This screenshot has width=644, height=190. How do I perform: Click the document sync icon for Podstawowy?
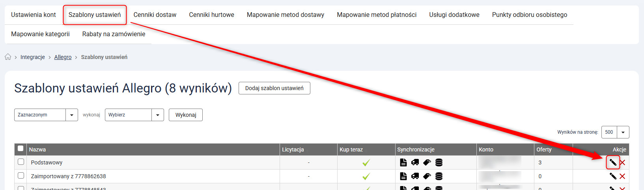click(x=403, y=162)
